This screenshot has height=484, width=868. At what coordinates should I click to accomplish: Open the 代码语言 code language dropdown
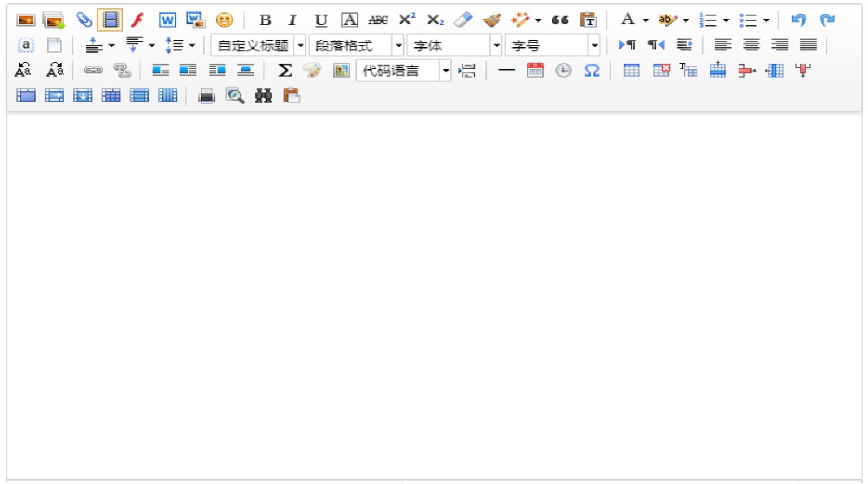tap(445, 71)
